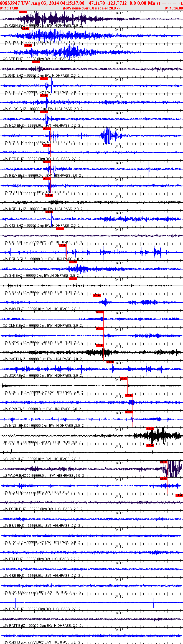The width and height of the screenshot is (183, 644).
Task: Select the pick flag on TA J04D BHZ trace
Action: [36, 62]
